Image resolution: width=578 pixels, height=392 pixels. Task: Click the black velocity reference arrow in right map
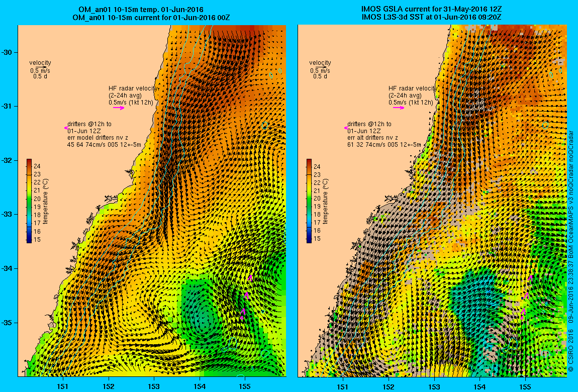point(321,67)
